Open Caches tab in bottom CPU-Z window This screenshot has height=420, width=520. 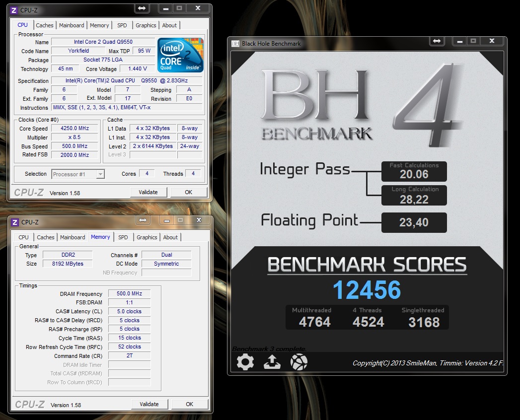pyautogui.click(x=45, y=237)
